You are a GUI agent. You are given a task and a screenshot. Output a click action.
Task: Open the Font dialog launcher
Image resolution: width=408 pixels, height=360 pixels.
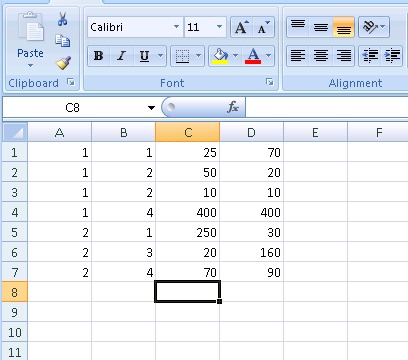coord(270,82)
